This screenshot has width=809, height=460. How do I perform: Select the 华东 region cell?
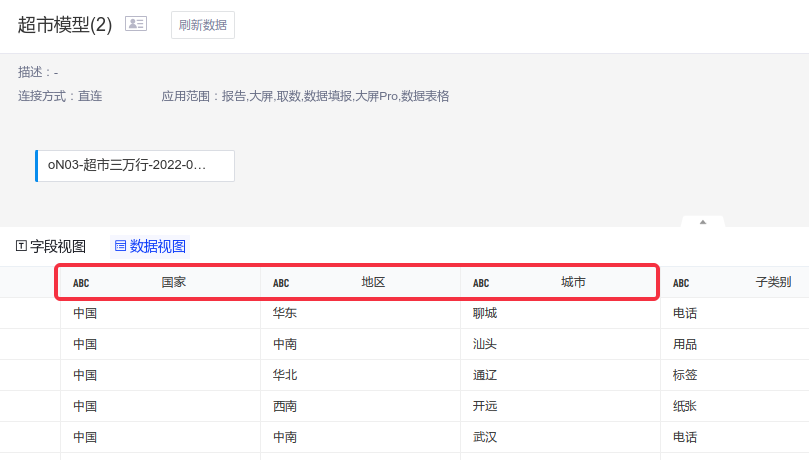(x=285, y=313)
